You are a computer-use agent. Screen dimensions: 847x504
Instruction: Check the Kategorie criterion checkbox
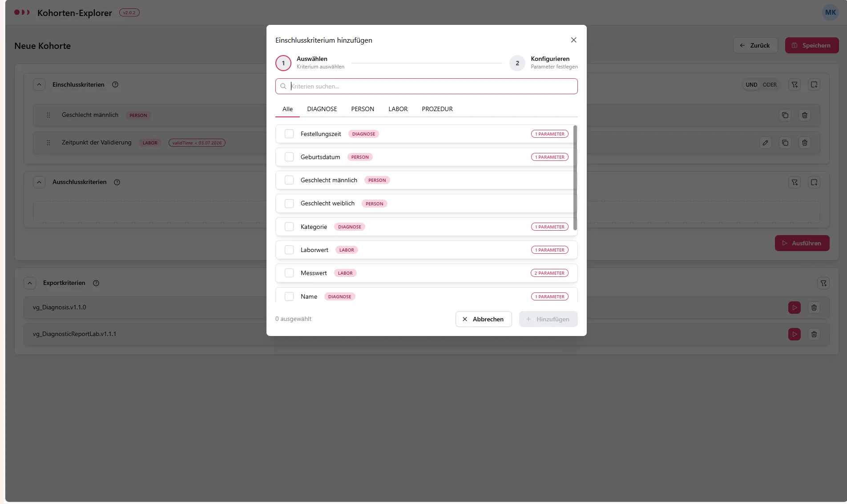[289, 227]
